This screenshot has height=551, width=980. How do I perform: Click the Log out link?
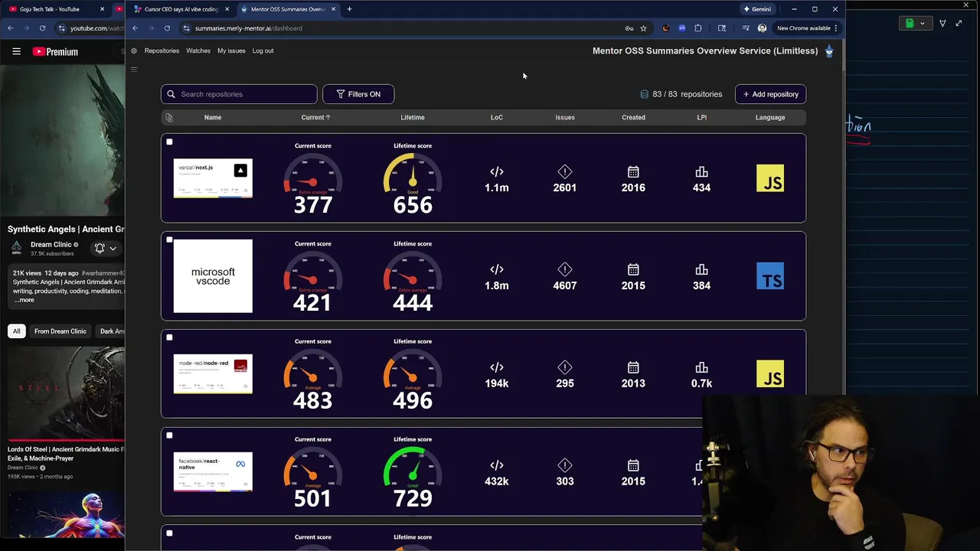(263, 51)
